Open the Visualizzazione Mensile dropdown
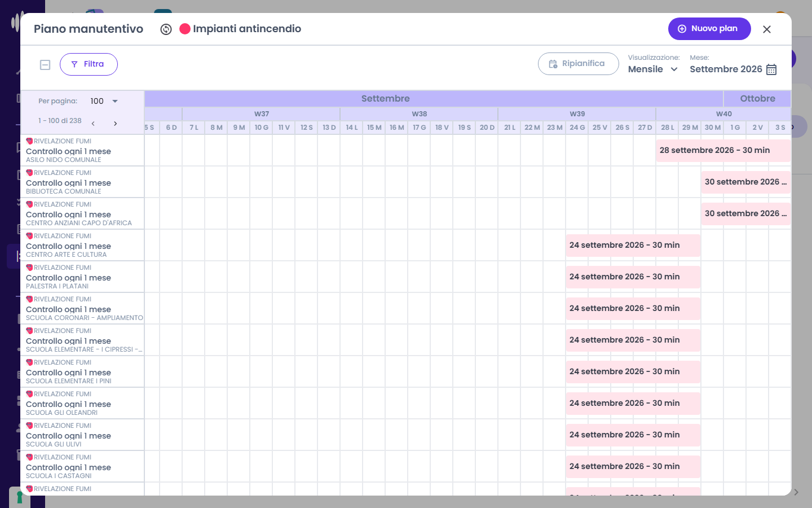 click(x=653, y=69)
